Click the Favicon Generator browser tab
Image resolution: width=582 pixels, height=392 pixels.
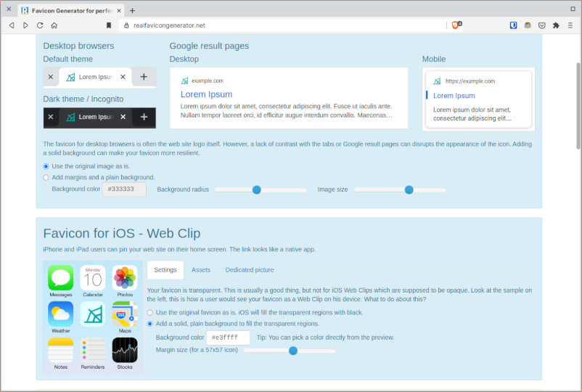click(71, 11)
